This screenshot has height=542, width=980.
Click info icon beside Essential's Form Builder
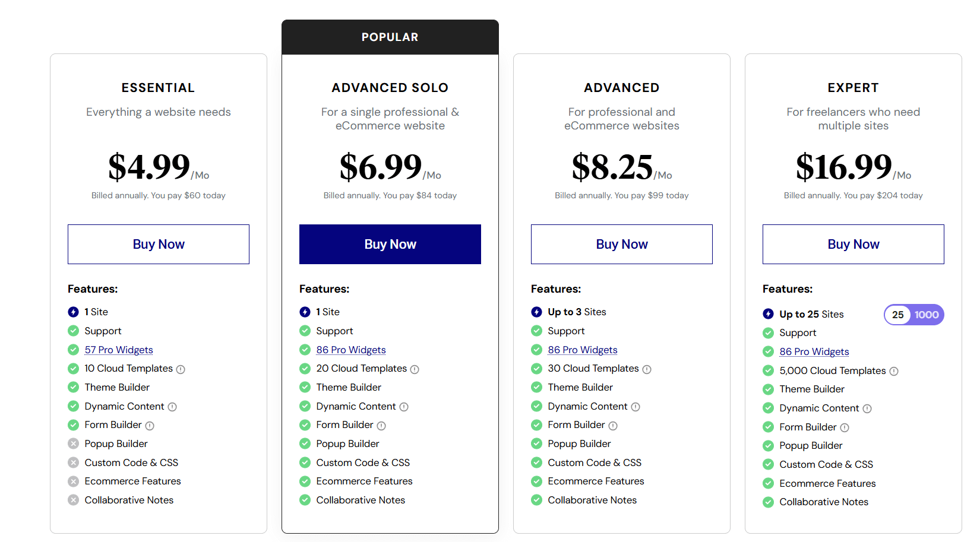point(150,426)
